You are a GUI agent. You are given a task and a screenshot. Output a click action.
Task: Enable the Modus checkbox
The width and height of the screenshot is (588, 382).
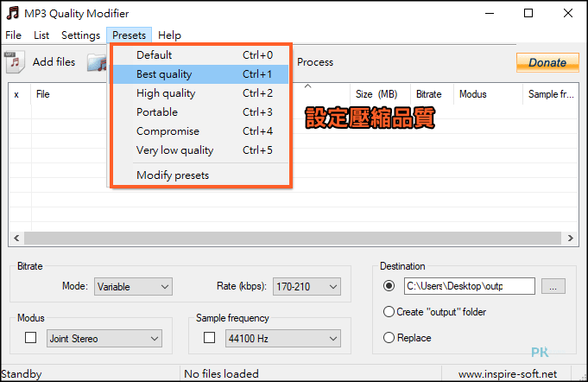(31, 338)
